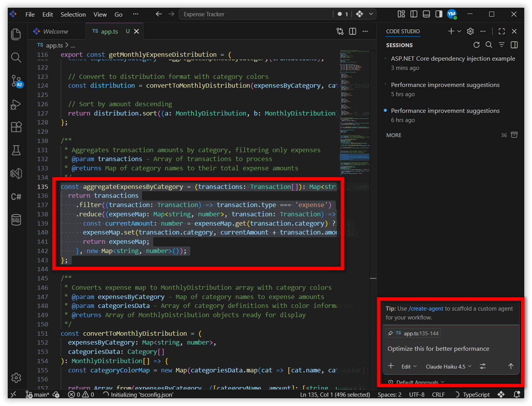Image resolution: width=532 pixels, height=406 pixels.
Task: Open the Extensions view
Action: coord(16,127)
